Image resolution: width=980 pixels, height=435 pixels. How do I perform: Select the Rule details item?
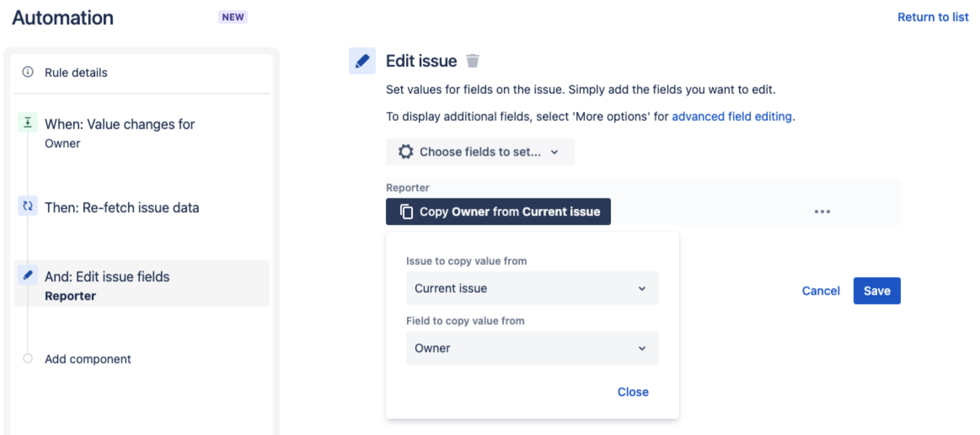(76, 73)
